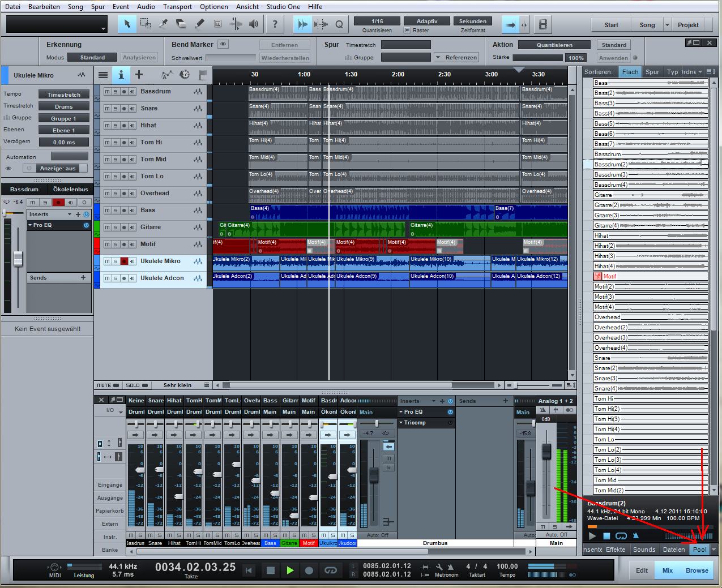Open the tempo track clock icon
The height and width of the screenshot is (588, 722).
tap(185, 75)
